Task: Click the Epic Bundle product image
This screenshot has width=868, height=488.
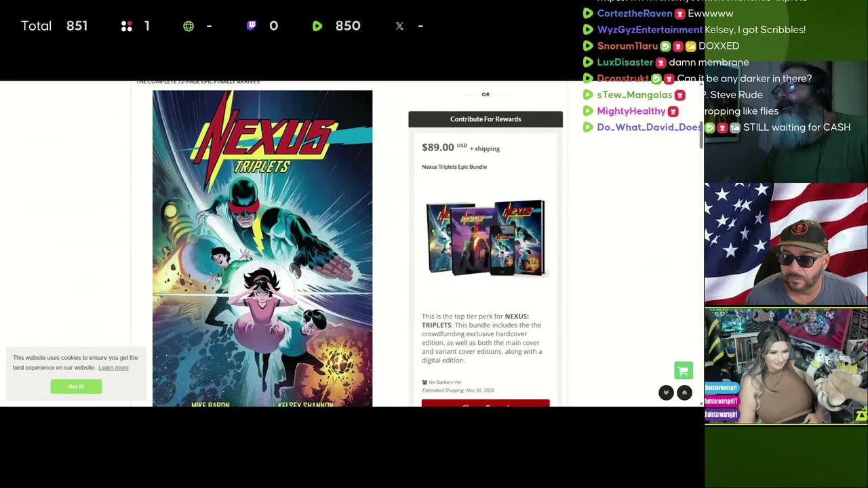Action: click(486, 237)
